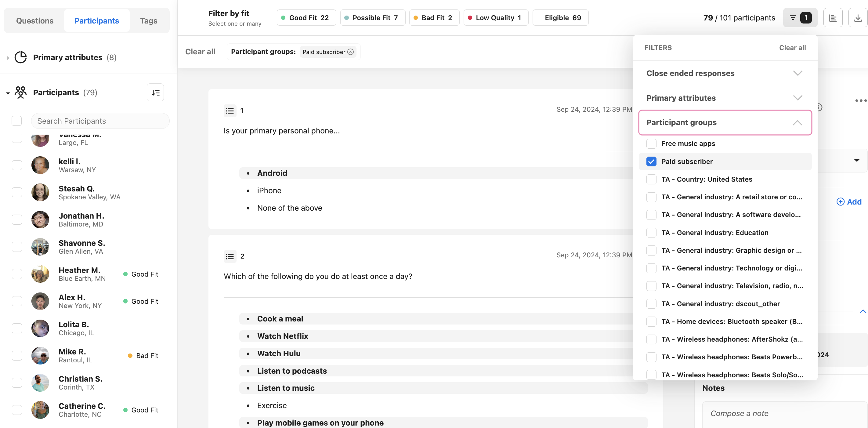The height and width of the screenshot is (428, 868).
Task: Expand Close ended responses filter section
Action: point(725,73)
